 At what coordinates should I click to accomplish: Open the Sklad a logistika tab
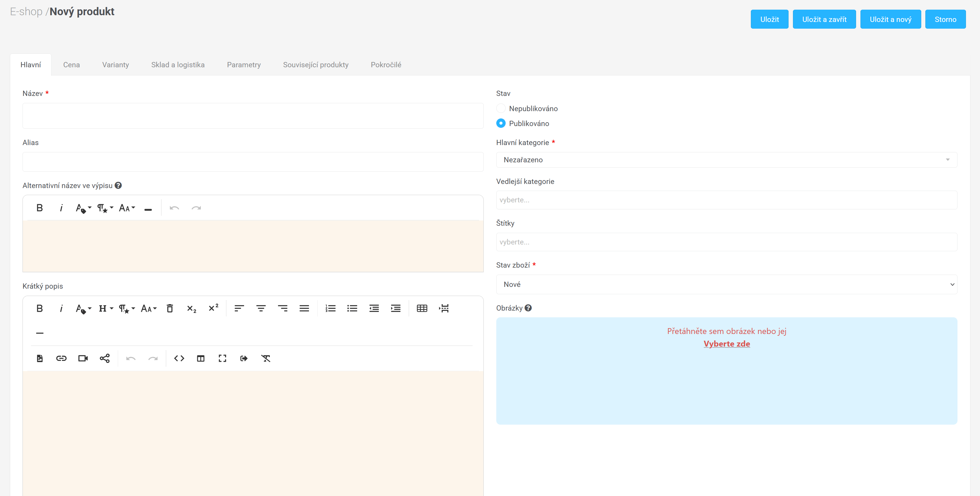pos(178,65)
